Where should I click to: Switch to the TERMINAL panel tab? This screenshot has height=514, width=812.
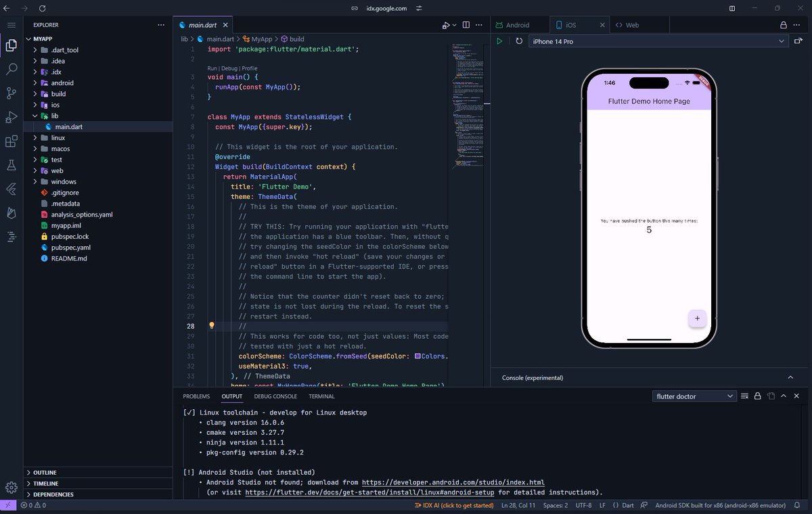[321, 396]
